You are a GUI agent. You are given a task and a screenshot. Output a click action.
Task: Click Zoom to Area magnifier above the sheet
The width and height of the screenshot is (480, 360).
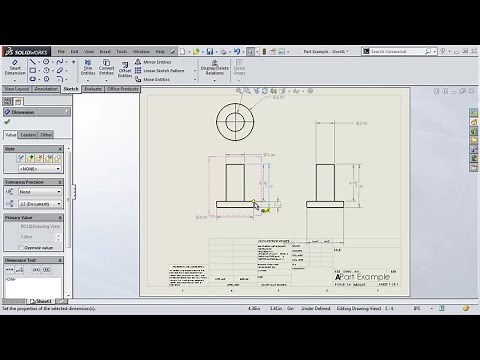point(247,91)
